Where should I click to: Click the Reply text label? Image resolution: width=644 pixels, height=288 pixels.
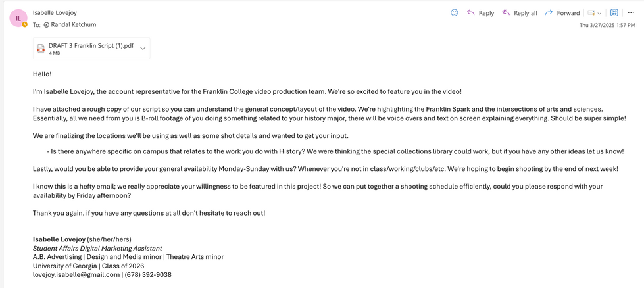pos(486,13)
